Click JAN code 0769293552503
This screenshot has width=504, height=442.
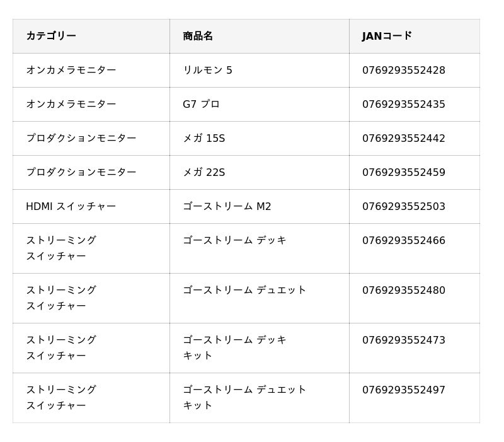tap(403, 206)
